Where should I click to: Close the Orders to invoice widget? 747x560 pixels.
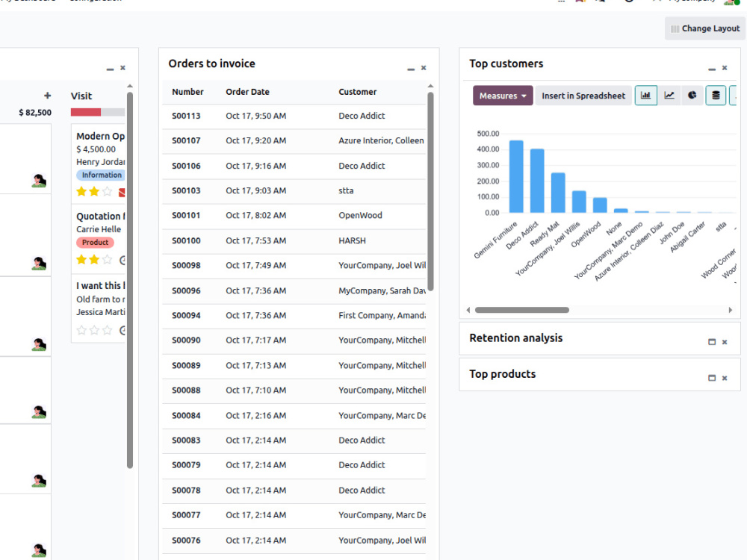tap(424, 68)
